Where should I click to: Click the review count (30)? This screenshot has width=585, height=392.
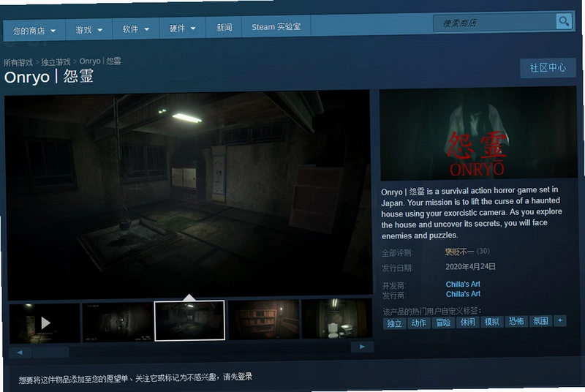483,251
